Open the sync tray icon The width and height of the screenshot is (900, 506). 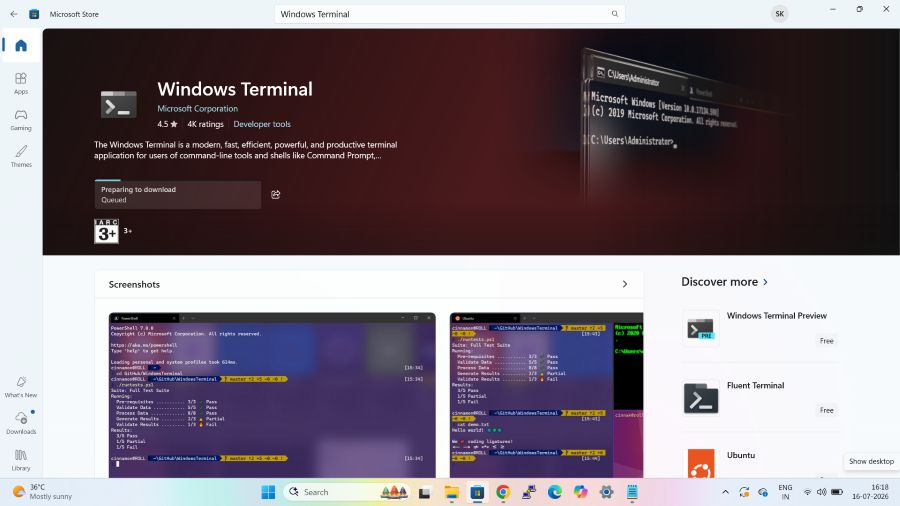pyautogui.click(x=744, y=492)
